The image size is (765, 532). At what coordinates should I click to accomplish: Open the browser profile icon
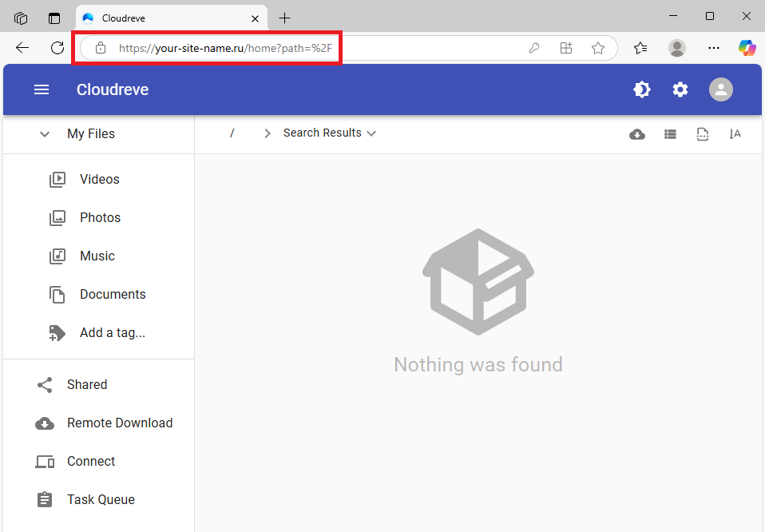(x=676, y=48)
